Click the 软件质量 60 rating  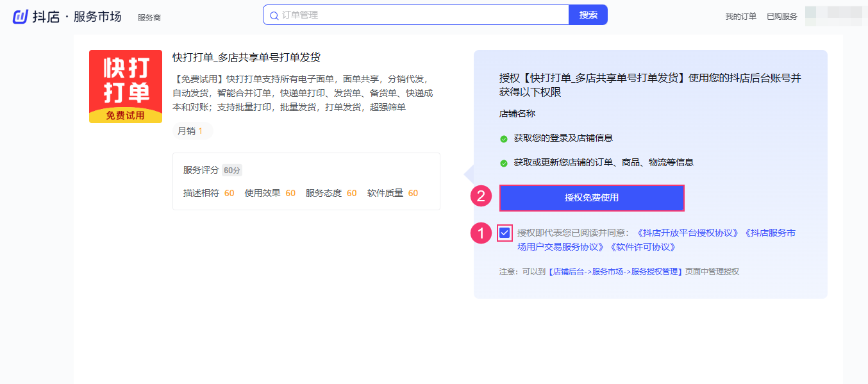pos(393,193)
